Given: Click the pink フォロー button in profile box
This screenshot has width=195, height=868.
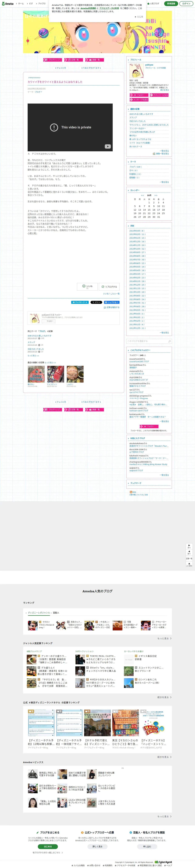Looking at the screenshot, I should (x=139, y=95).
